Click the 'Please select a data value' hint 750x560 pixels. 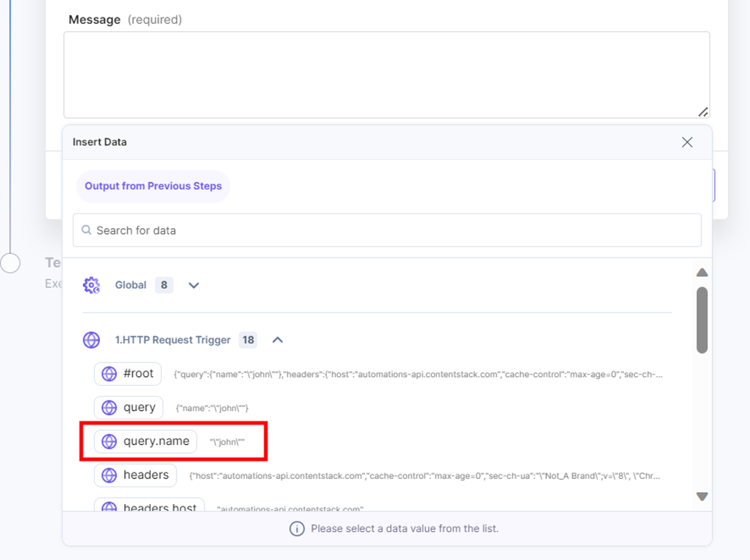point(405,529)
